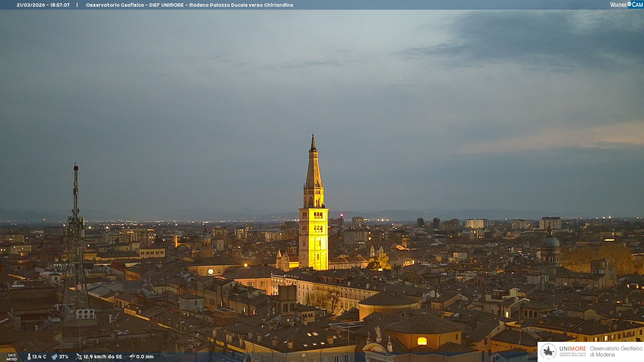This screenshot has height=362, width=644.
Task: Click the illuminated clock face on building
Action: [211, 271]
